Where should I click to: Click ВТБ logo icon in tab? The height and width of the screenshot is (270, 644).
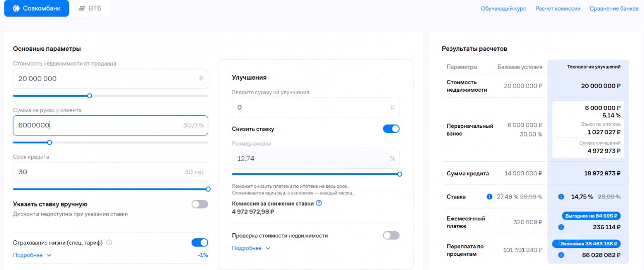82,9
